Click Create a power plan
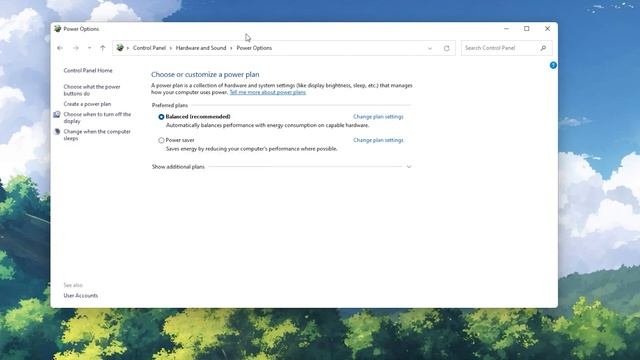640x360 pixels. coord(87,104)
